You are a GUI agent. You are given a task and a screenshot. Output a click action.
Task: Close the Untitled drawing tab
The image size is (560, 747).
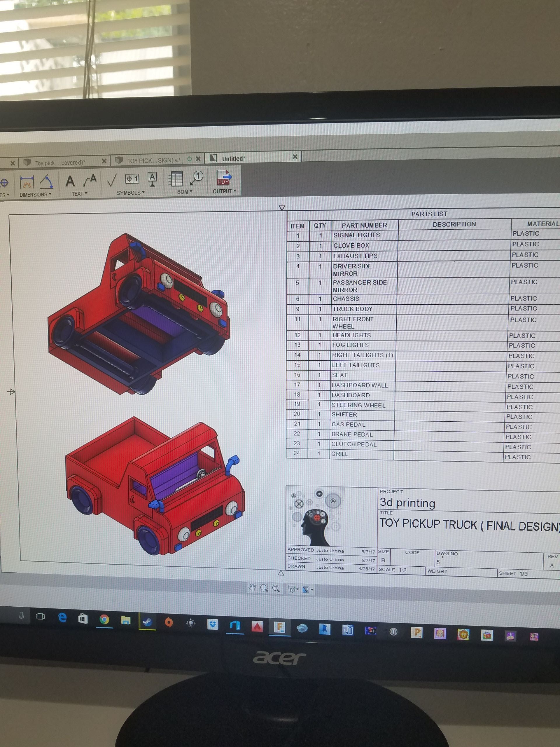(x=295, y=156)
